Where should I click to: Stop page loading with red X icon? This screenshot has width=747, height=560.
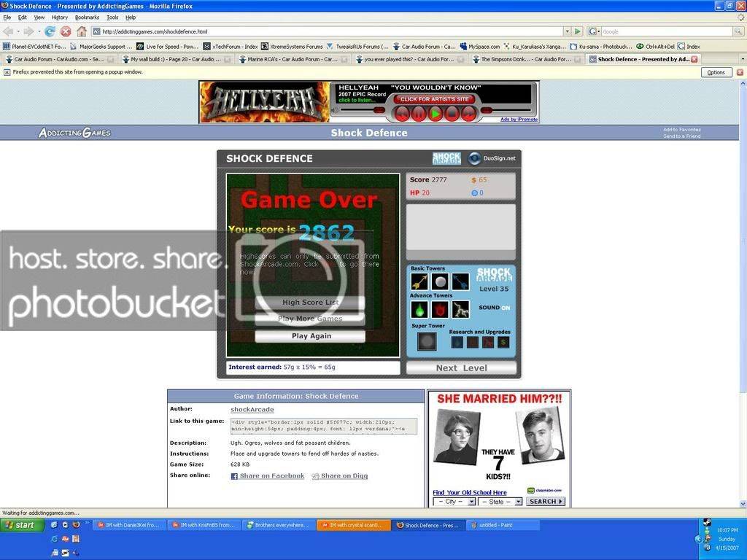(66, 31)
